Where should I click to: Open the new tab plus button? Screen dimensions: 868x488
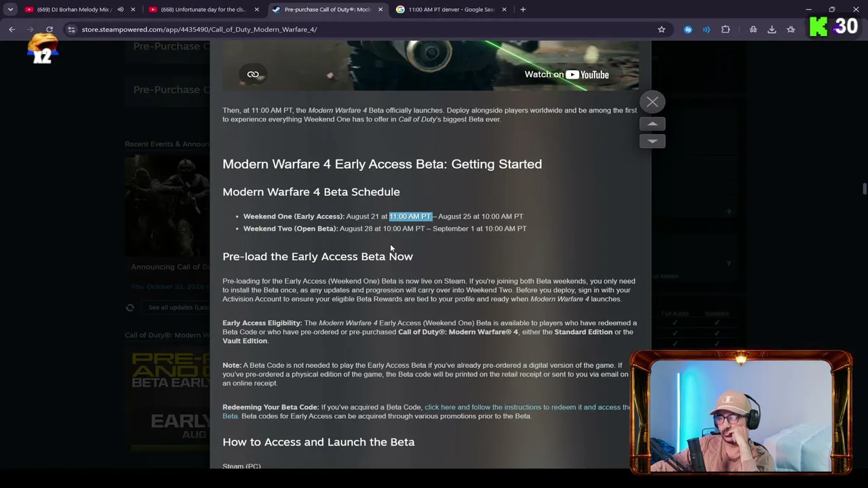coord(523,9)
